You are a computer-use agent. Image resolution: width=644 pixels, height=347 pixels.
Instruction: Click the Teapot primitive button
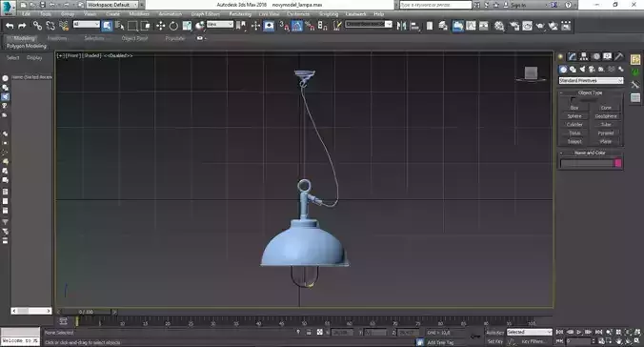(x=574, y=141)
